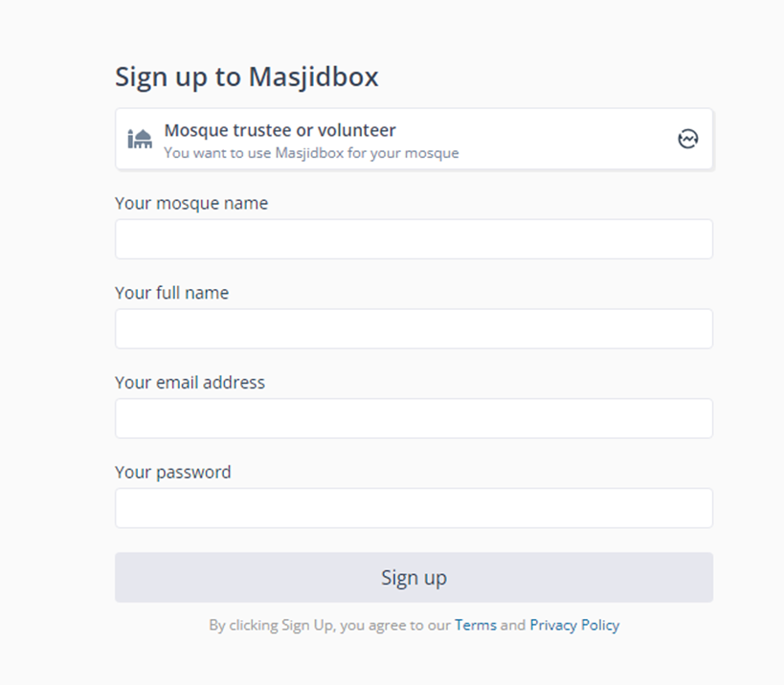Click the 'Your full name' label
This screenshot has width=784, height=685.
pos(172,293)
